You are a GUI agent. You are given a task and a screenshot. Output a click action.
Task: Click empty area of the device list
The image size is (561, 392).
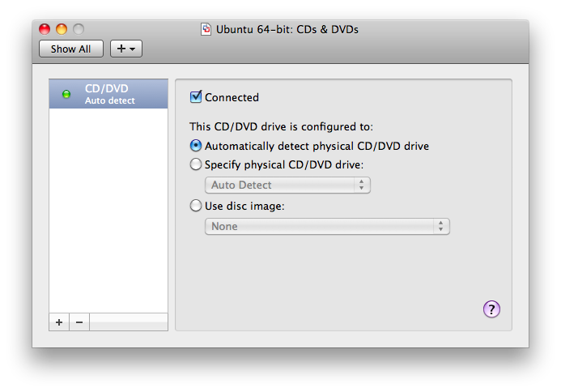[108, 211]
